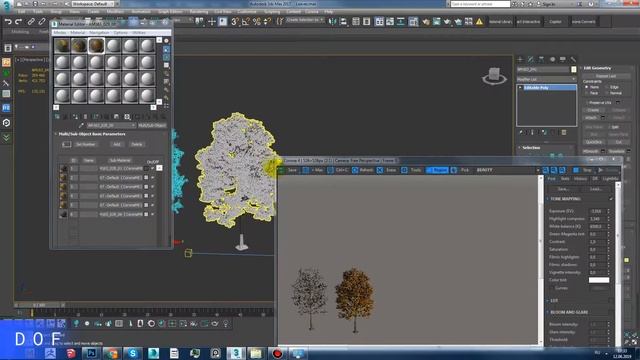Click the Mirror tool icon
The width and height of the screenshot is (640, 360).
pyautogui.click(x=333, y=22)
